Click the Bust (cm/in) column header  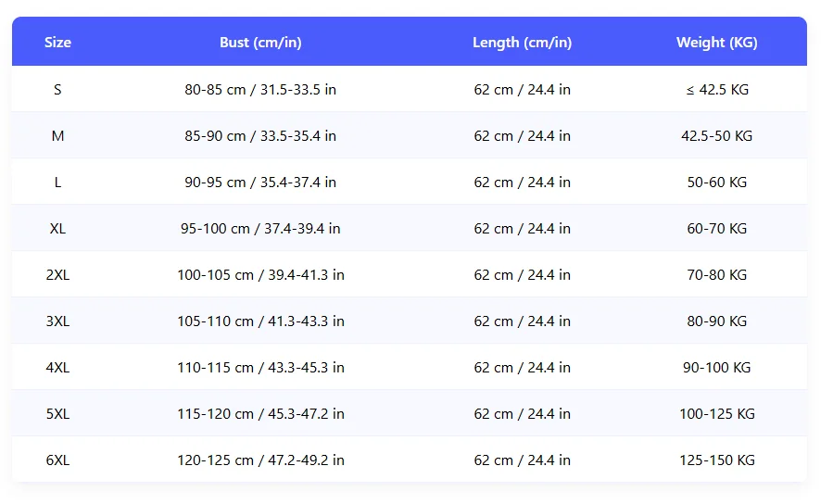pyautogui.click(x=260, y=43)
